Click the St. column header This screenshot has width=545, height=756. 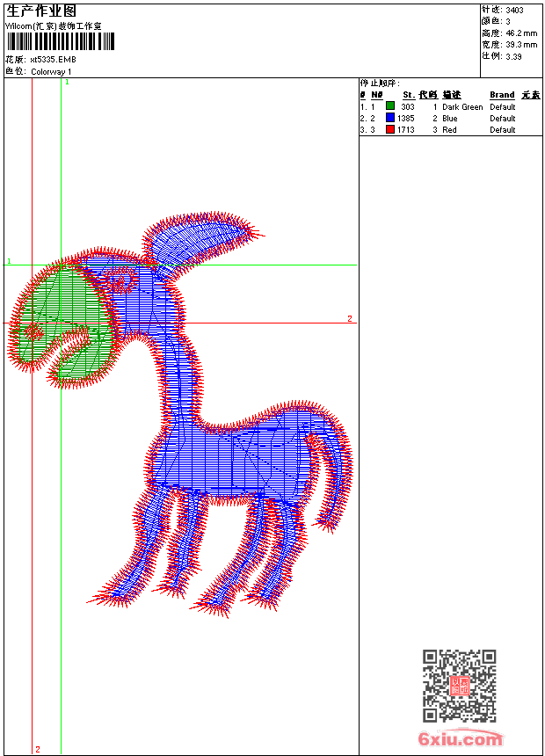coord(408,95)
